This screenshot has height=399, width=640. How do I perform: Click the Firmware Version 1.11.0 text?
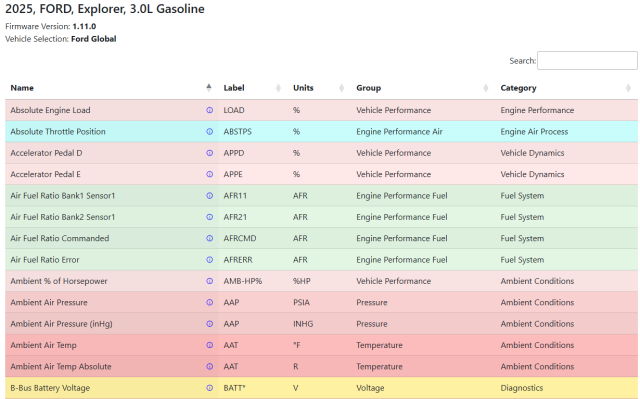click(51, 27)
